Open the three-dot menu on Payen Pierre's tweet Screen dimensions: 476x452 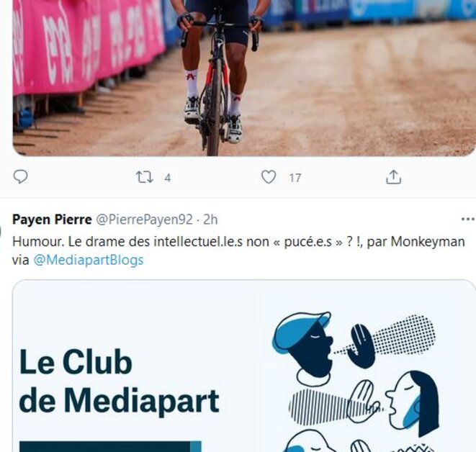(468, 219)
